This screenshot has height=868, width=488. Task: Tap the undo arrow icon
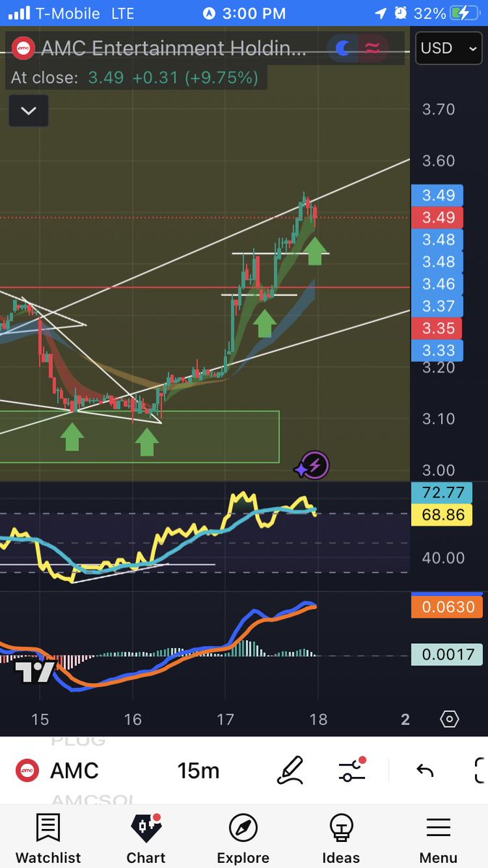pos(424,770)
